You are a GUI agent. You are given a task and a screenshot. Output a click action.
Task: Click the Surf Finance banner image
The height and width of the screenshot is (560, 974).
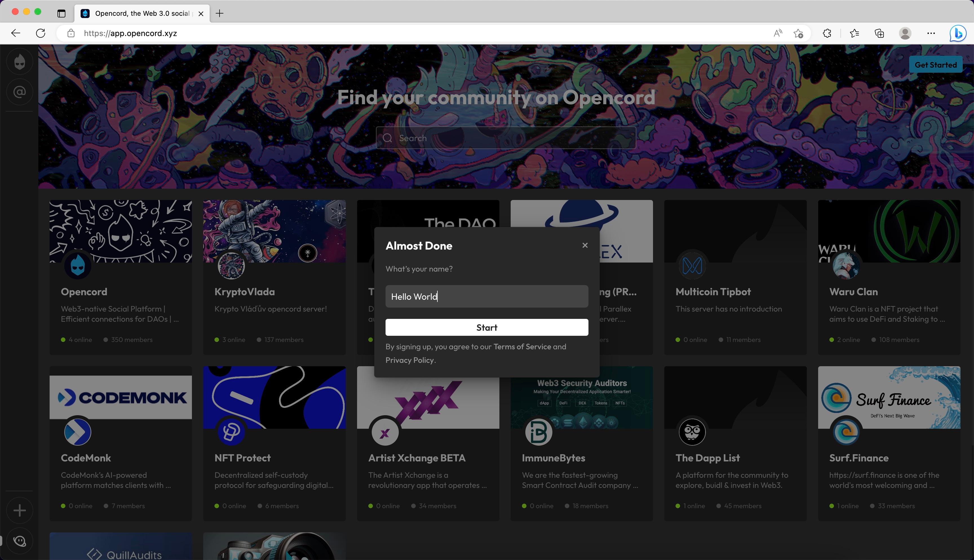(889, 397)
